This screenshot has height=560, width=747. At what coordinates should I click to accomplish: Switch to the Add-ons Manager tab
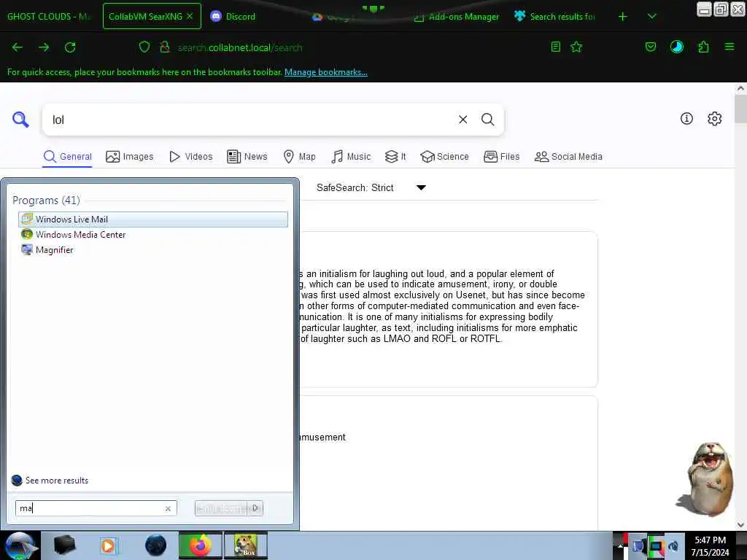click(x=457, y=17)
